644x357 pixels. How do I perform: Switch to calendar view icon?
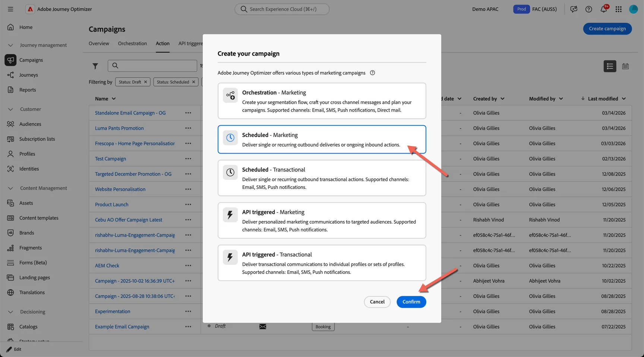point(625,66)
